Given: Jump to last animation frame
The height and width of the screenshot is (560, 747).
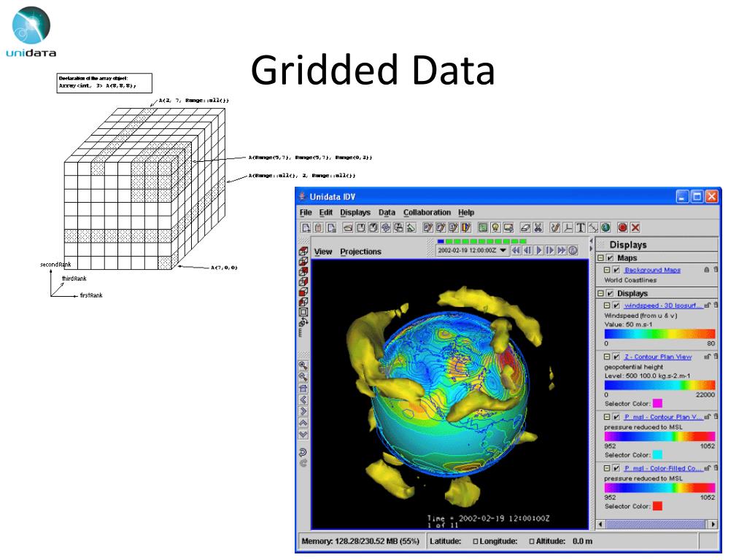Looking at the screenshot, I should [x=562, y=250].
